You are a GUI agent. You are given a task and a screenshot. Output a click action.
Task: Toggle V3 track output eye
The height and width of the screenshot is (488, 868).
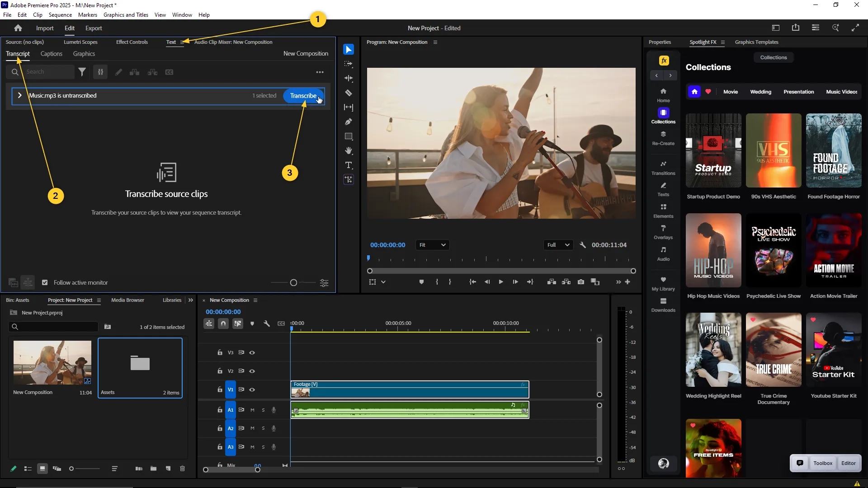coord(252,352)
